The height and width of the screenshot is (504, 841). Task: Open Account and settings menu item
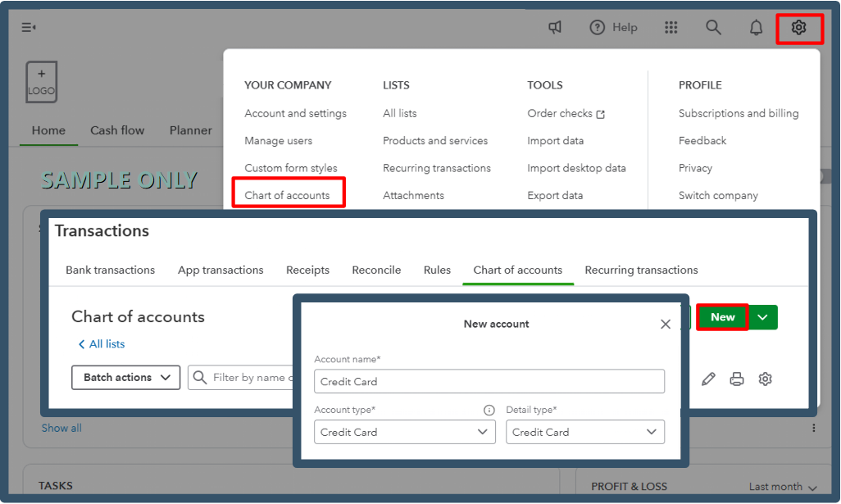tap(296, 114)
